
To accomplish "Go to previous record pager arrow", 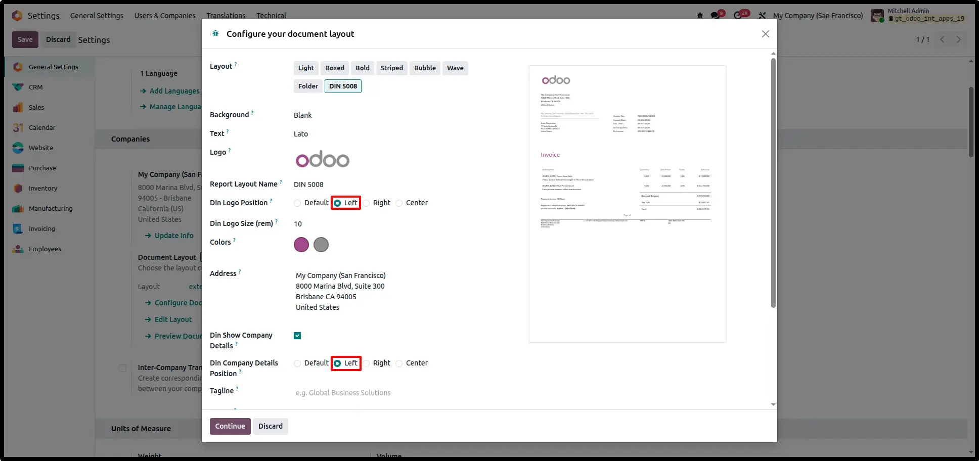I will [x=942, y=39].
